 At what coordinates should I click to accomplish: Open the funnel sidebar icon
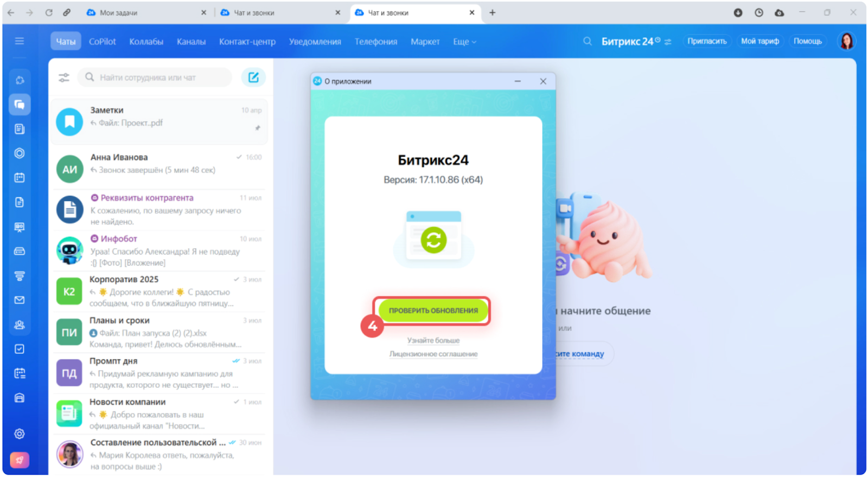coord(20,276)
